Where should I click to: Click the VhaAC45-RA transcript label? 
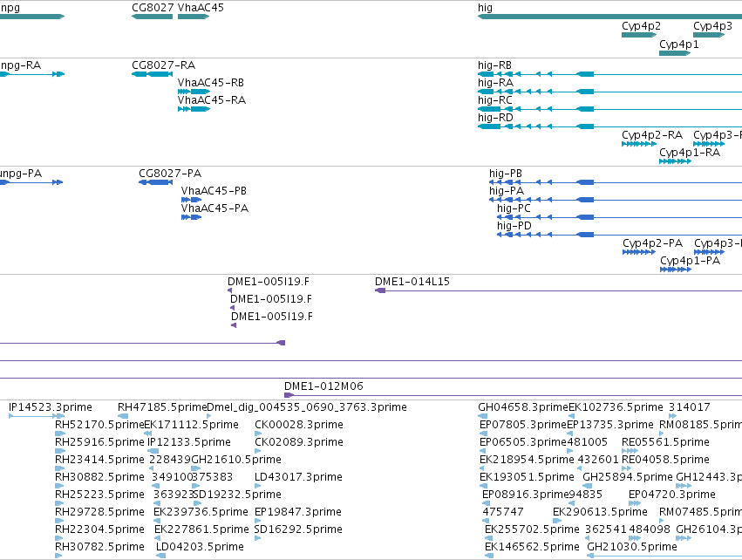tap(212, 100)
